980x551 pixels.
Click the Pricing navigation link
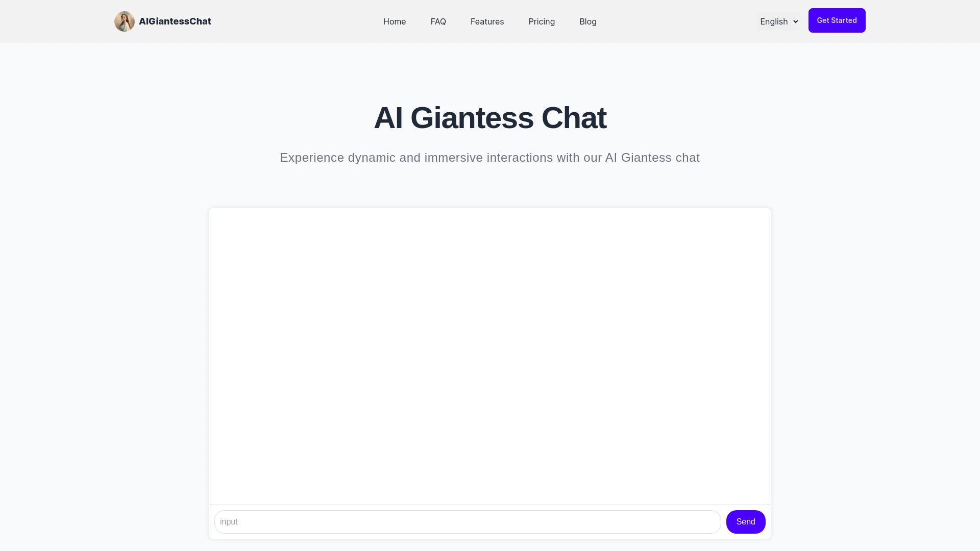(x=542, y=21)
